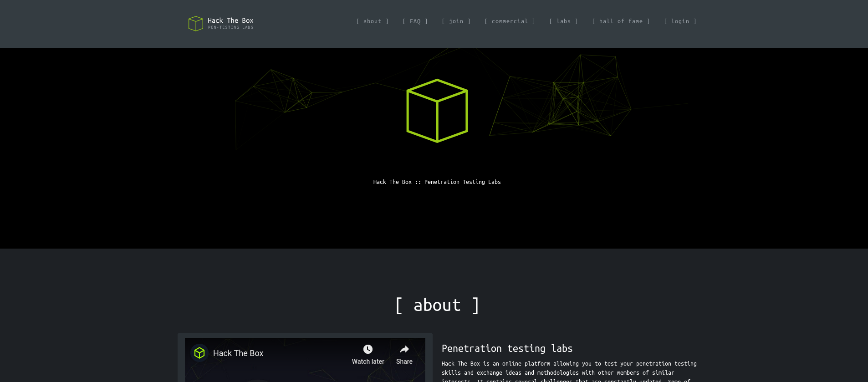Click the Watch later clock icon

(x=368, y=350)
